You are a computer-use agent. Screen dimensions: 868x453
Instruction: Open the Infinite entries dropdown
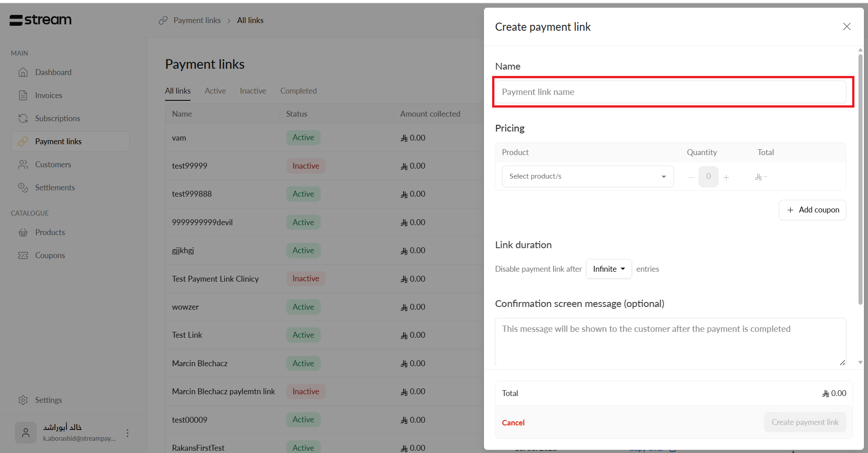coord(608,269)
